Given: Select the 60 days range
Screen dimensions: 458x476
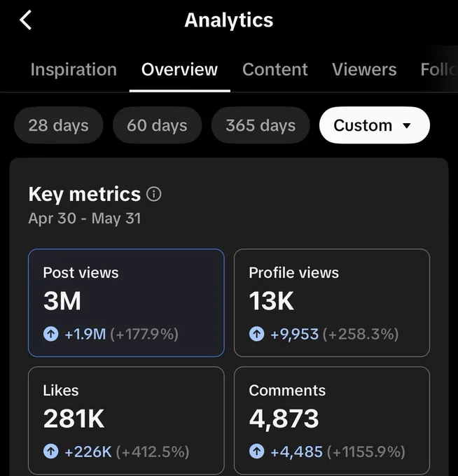Looking at the screenshot, I should click(157, 125).
